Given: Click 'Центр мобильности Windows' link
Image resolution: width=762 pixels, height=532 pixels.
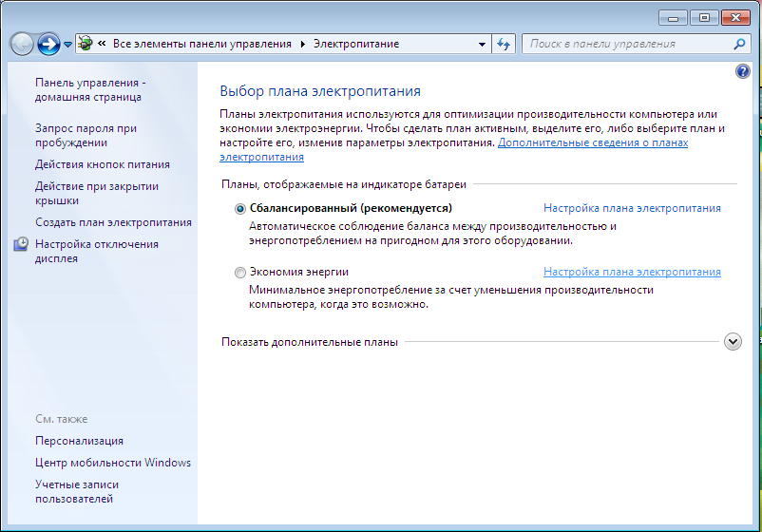Looking at the screenshot, I should click(x=113, y=463).
